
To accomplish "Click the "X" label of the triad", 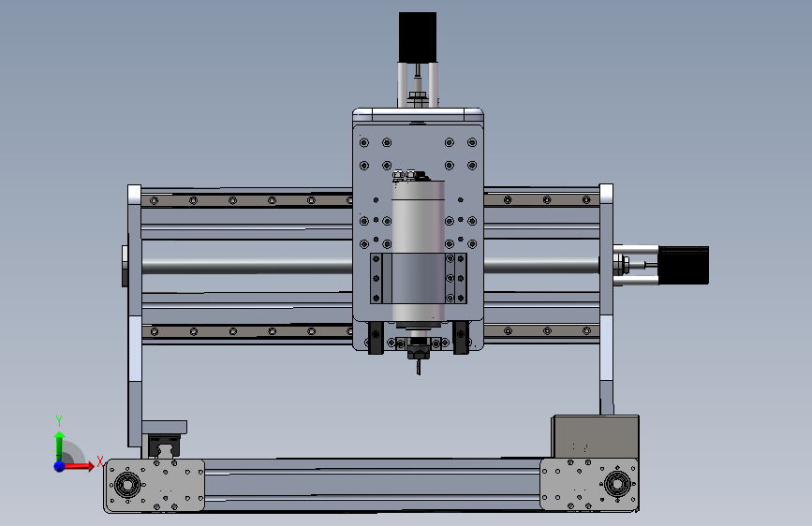I will coord(100,461).
